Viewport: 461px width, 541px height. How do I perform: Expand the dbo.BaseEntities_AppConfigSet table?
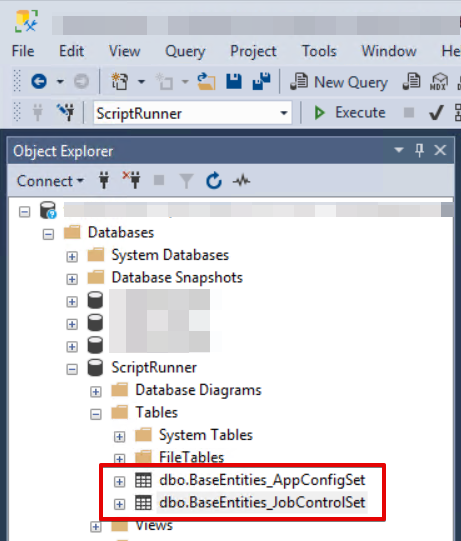119,482
